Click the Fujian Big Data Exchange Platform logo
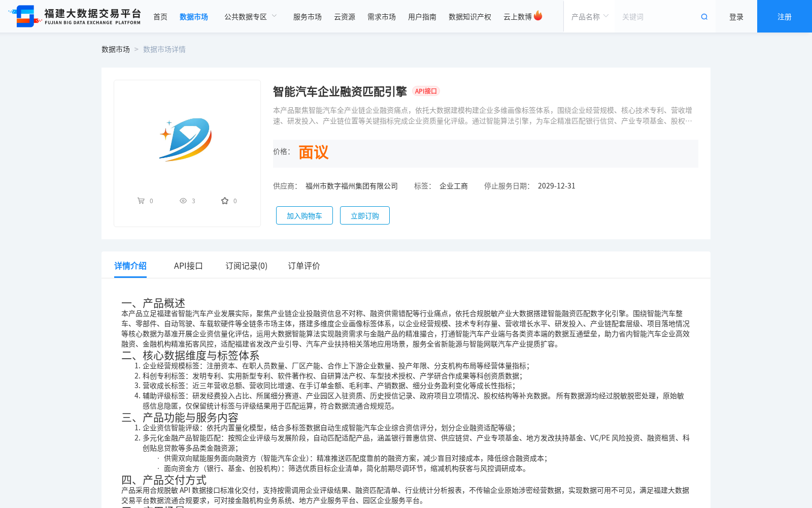The height and width of the screenshot is (508, 812). 75,16
